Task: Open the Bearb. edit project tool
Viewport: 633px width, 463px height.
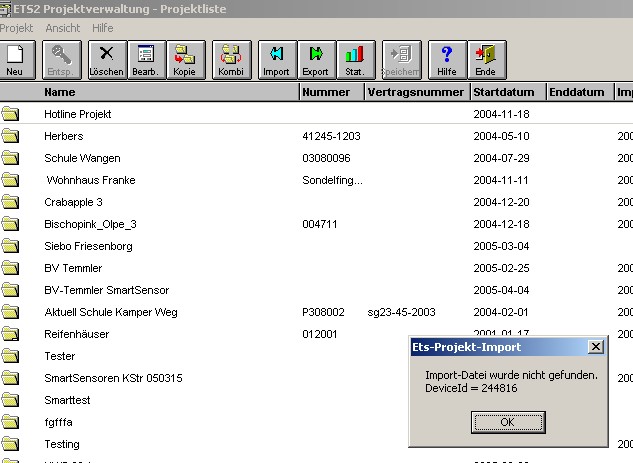Action: tap(146, 59)
